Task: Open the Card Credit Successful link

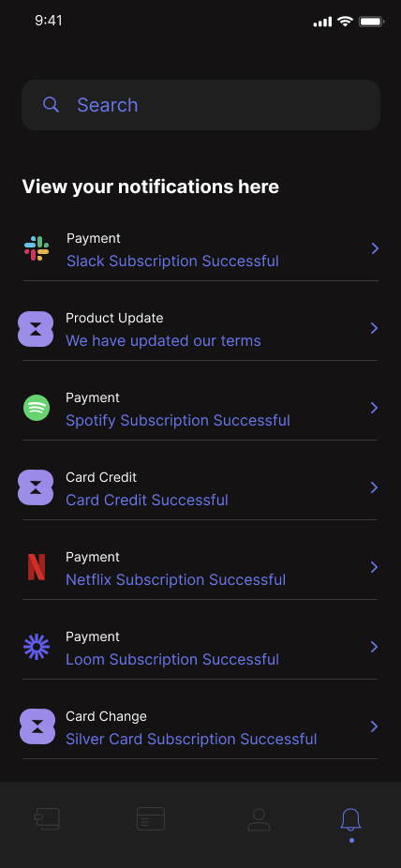Action: pyautogui.click(x=147, y=500)
